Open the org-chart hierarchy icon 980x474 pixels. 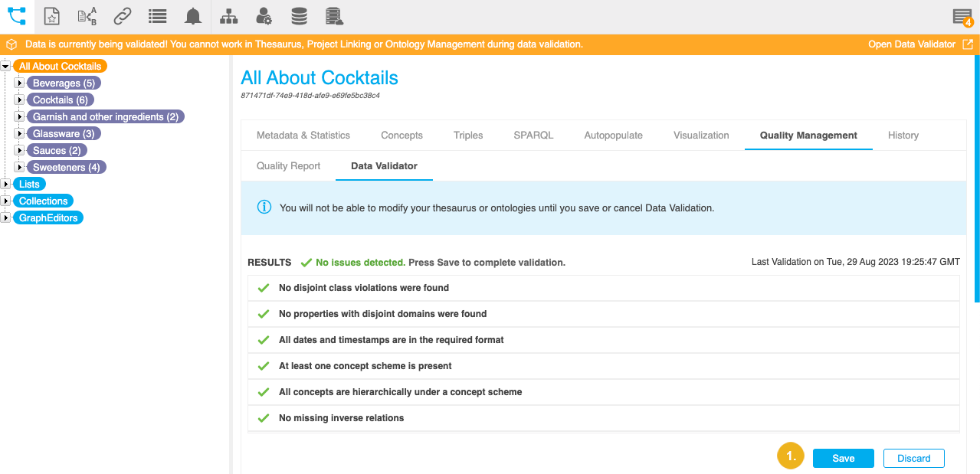pos(228,16)
